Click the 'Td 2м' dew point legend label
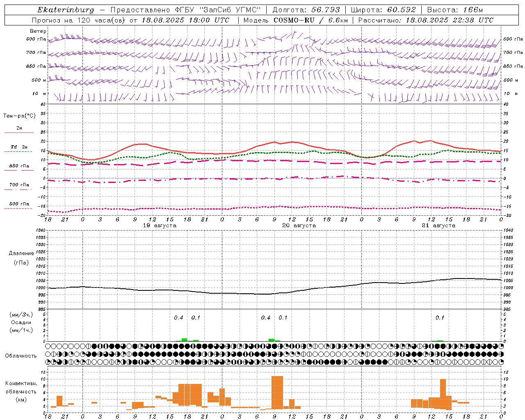 [x=19, y=147]
